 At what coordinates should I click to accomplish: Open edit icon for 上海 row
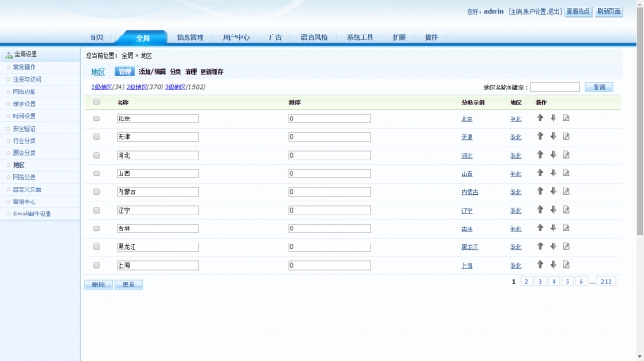[x=567, y=265]
